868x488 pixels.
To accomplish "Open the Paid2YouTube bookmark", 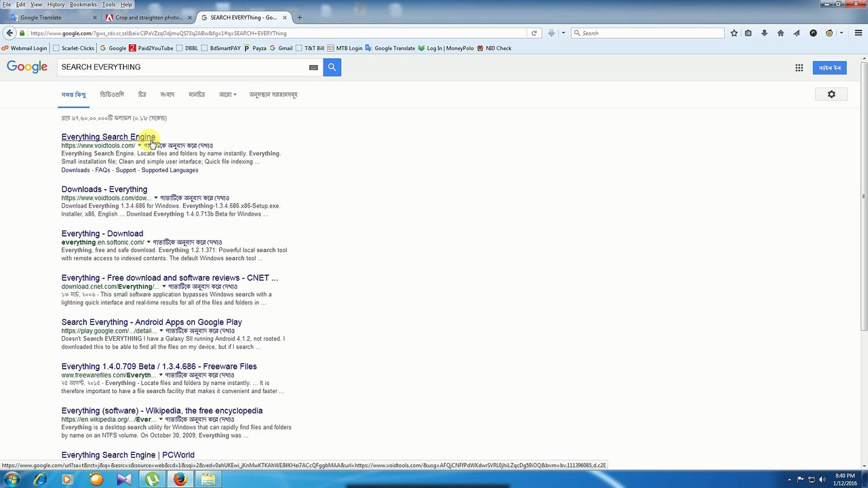I will tap(151, 48).
